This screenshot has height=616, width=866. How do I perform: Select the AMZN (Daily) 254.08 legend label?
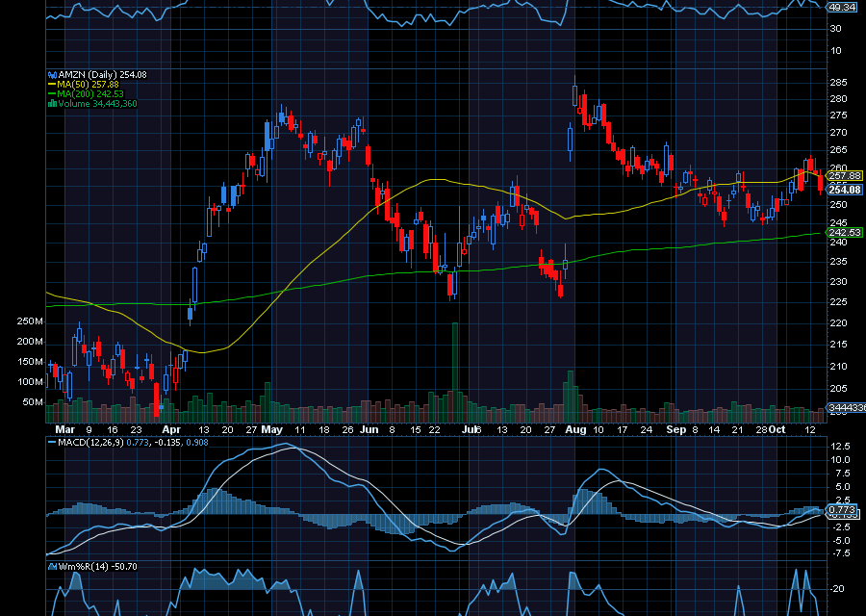(103, 74)
